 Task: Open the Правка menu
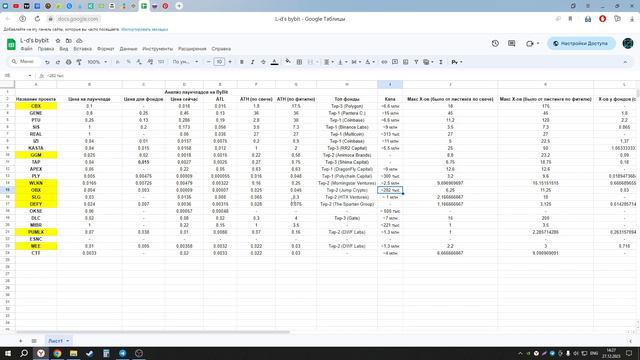46,49
